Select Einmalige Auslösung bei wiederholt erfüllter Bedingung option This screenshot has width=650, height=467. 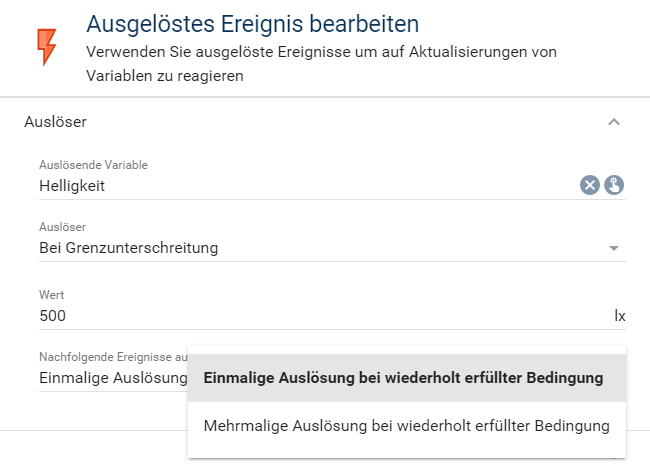point(403,378)
